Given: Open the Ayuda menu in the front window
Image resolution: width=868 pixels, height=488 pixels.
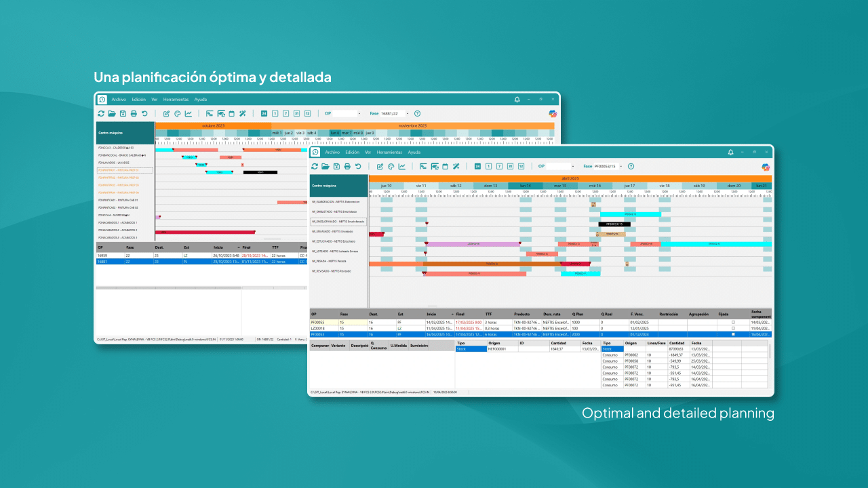Looking at the screenshot, I should pyautogui.click(x=414, y=152).
